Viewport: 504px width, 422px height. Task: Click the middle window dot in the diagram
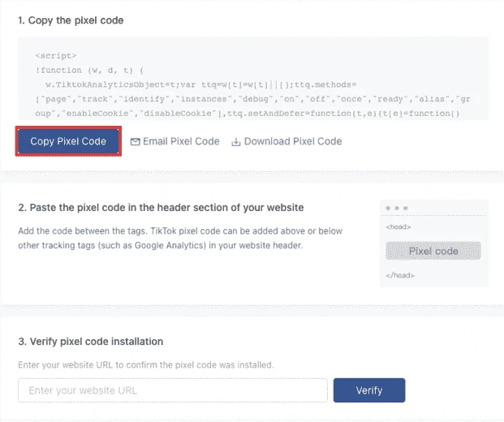click(397, 209)
